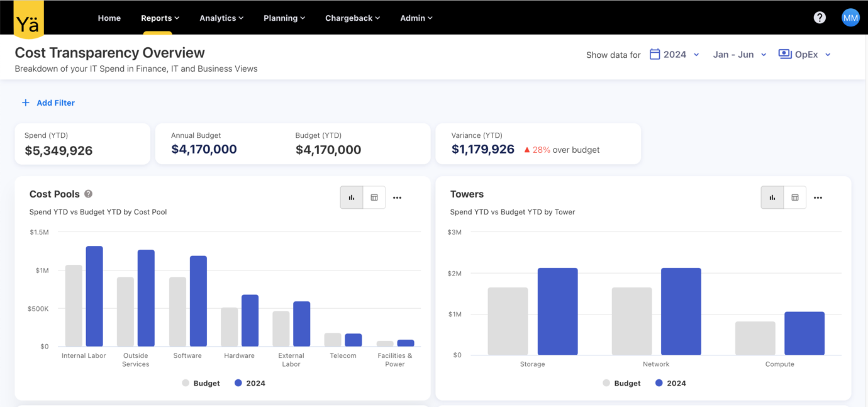Expand the Jan - Jun period dropdown
The height and width of the screenshot is (407, 868).
(739, 55)
